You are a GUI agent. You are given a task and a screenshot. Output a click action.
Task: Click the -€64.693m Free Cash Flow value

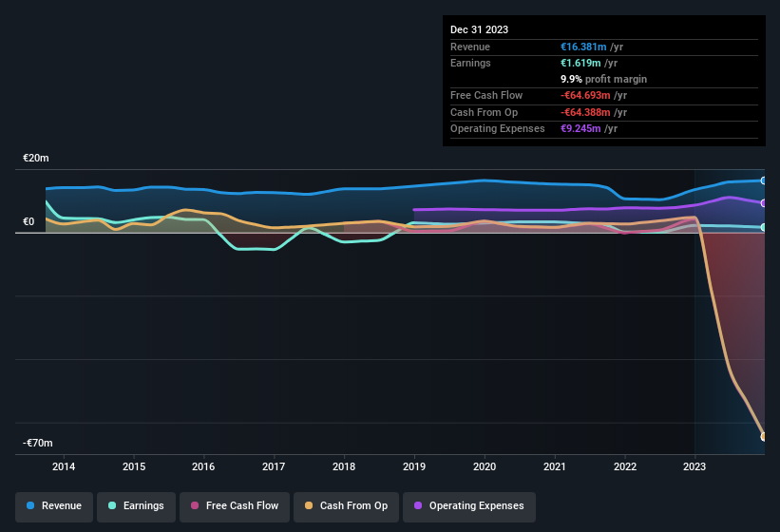pos(585,95)
